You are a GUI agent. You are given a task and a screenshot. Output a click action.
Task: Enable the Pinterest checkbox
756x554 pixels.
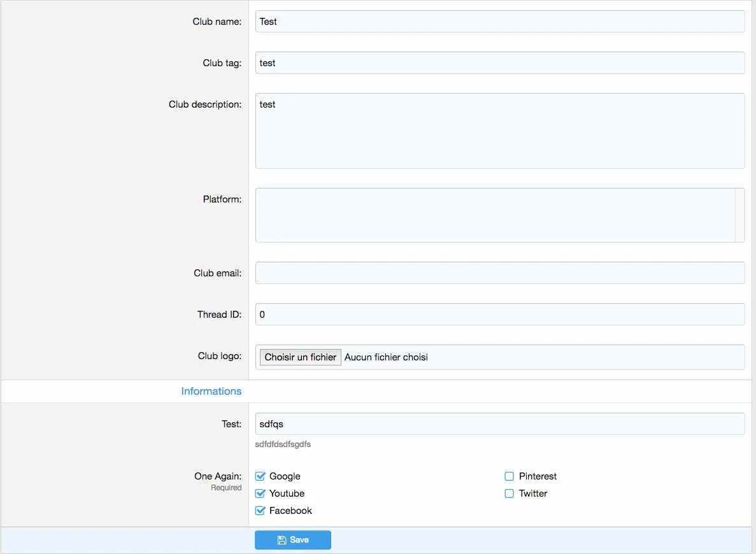pos(509,476)
